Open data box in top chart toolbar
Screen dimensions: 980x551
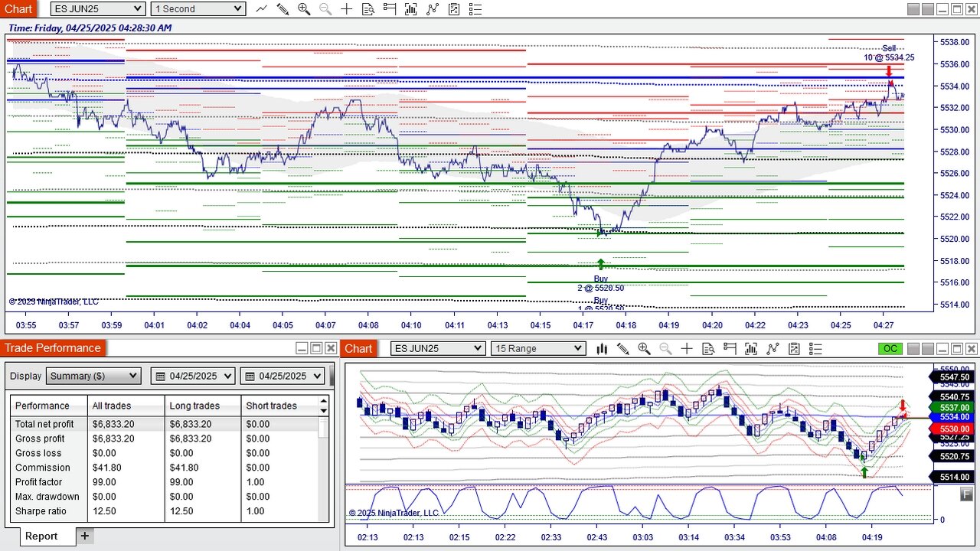point(368,8)
